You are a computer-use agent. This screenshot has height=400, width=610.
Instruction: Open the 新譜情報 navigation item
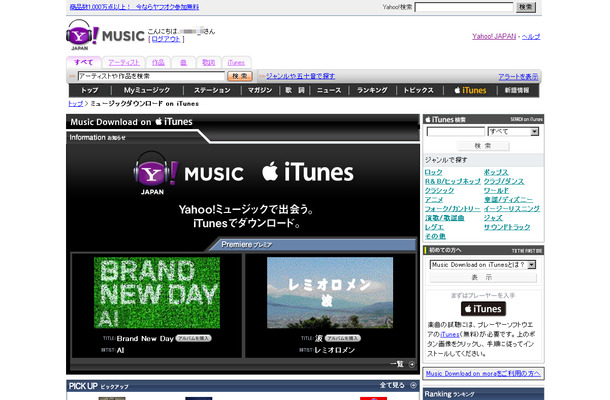click(517, 90)
